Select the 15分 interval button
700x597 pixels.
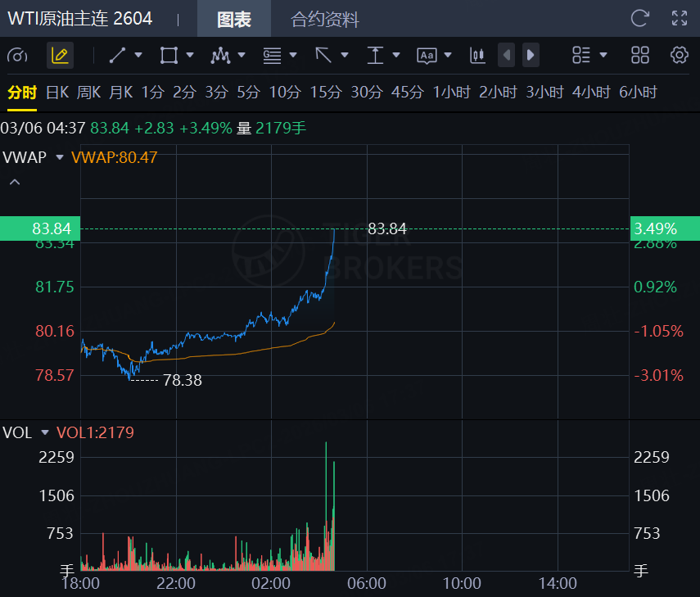click(x=325, y=93)
